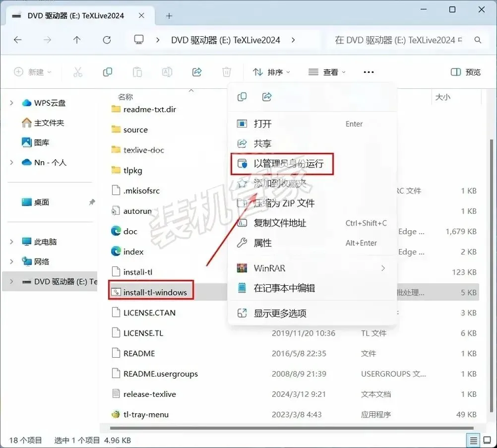Choose 添加到收藏夹 in context menu
This screenshot has height=448, width=497.
click(x=312, y=183)
